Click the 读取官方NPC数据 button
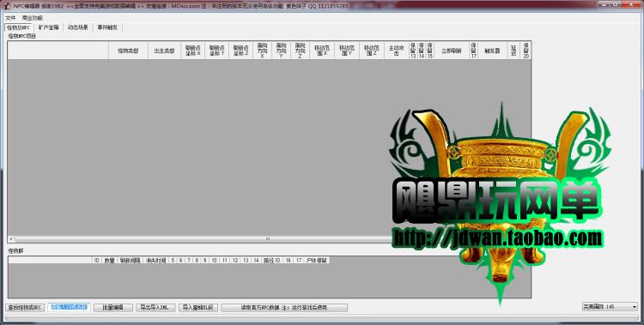The width and height of the screenshot is (644, 325). point(284,307)
